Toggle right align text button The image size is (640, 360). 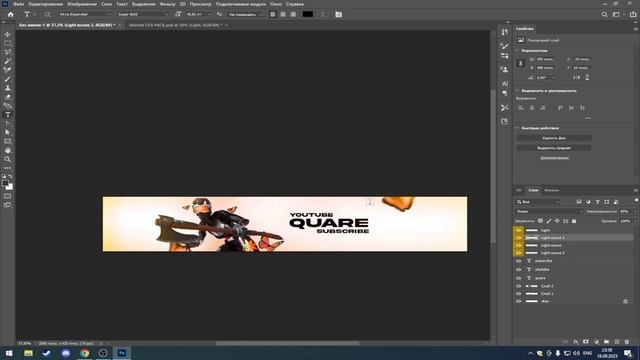[x=293, y=14]
